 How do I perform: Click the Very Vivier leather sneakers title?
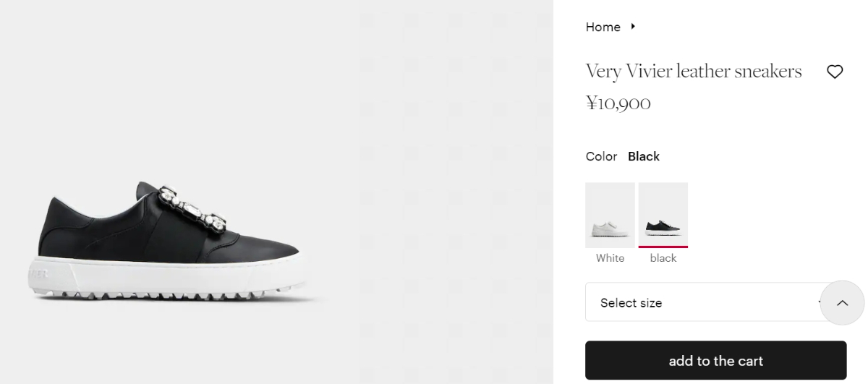pyautogui.click(x=693, y=72)
